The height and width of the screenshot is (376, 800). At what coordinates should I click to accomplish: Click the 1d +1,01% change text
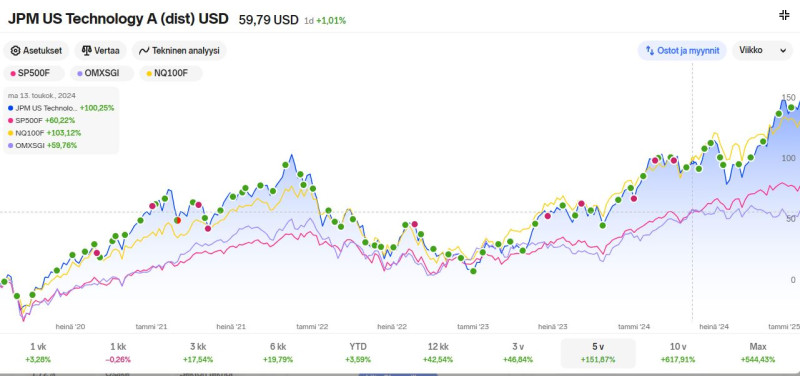tap(325, 21)
